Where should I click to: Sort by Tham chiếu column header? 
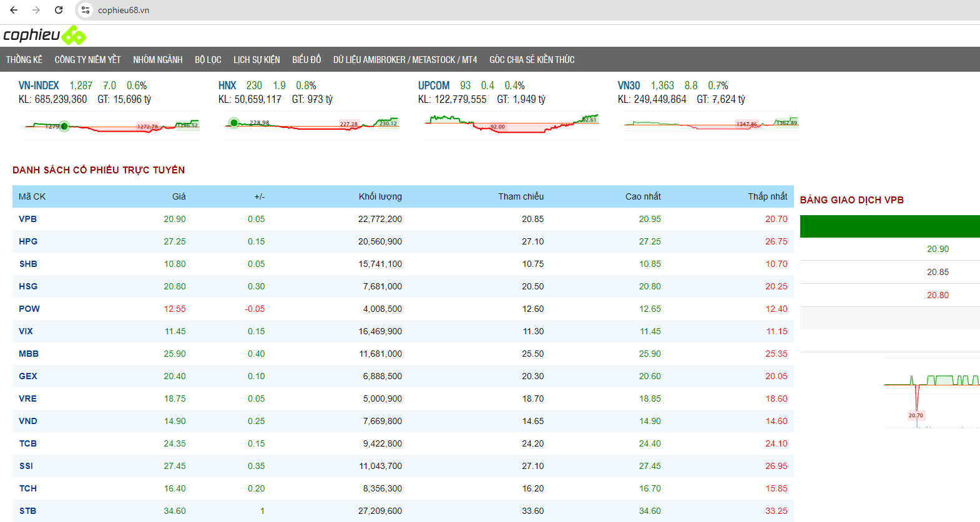click(x=521, y=196)
